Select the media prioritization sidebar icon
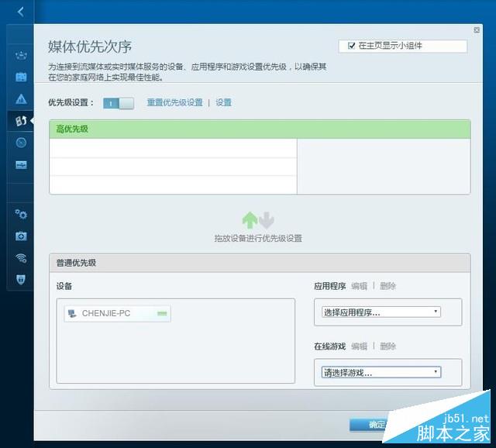 [x=21, y=121]
